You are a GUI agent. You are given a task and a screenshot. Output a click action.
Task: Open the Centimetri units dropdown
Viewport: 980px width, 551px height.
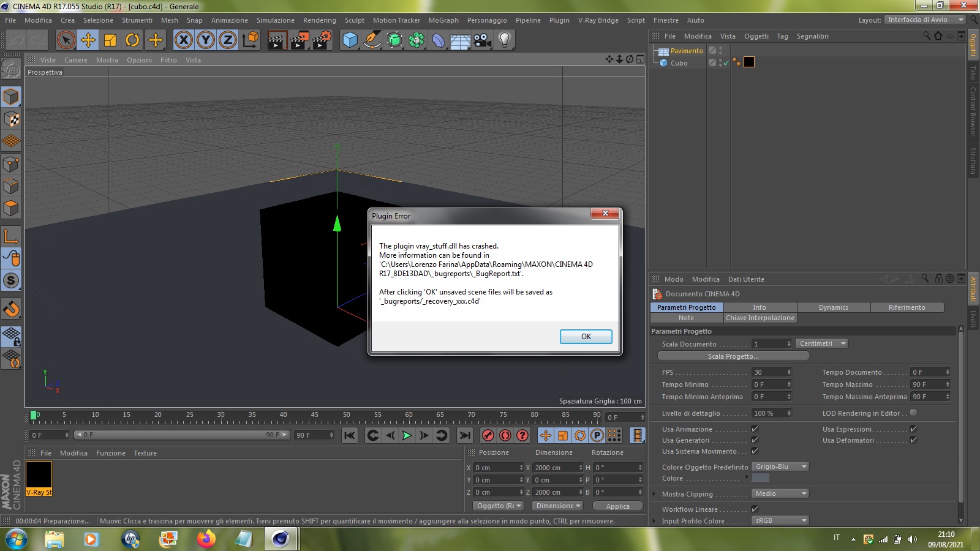[822, 343]
